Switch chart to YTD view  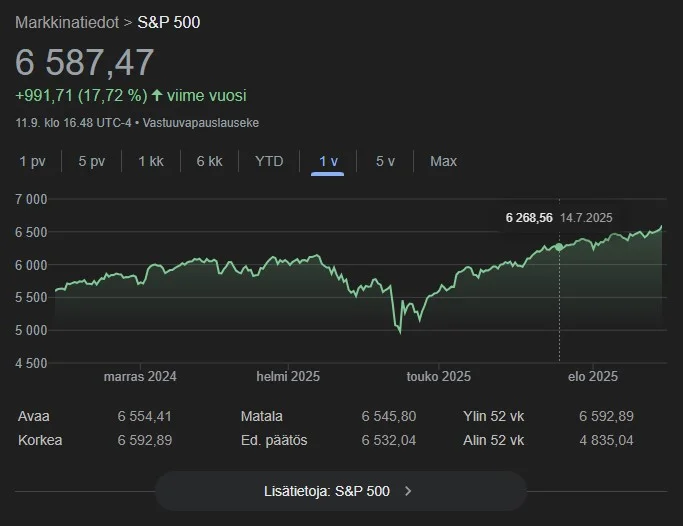tap(269, 161)
